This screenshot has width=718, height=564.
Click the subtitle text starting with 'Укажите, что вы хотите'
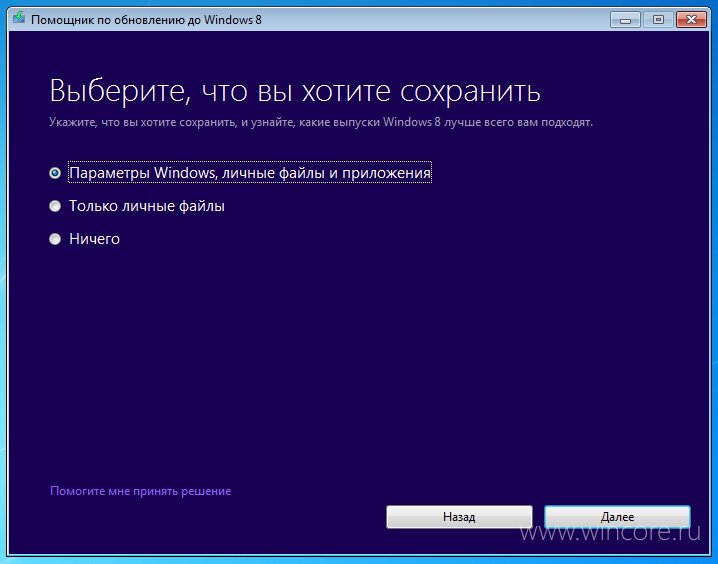(321, 122)
